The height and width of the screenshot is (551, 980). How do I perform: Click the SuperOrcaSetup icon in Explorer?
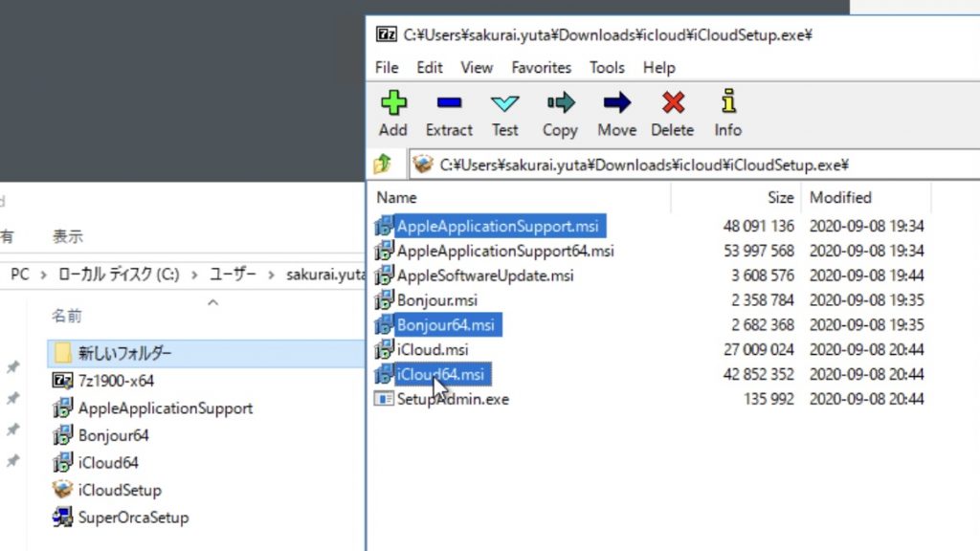(x=62, y=518)
